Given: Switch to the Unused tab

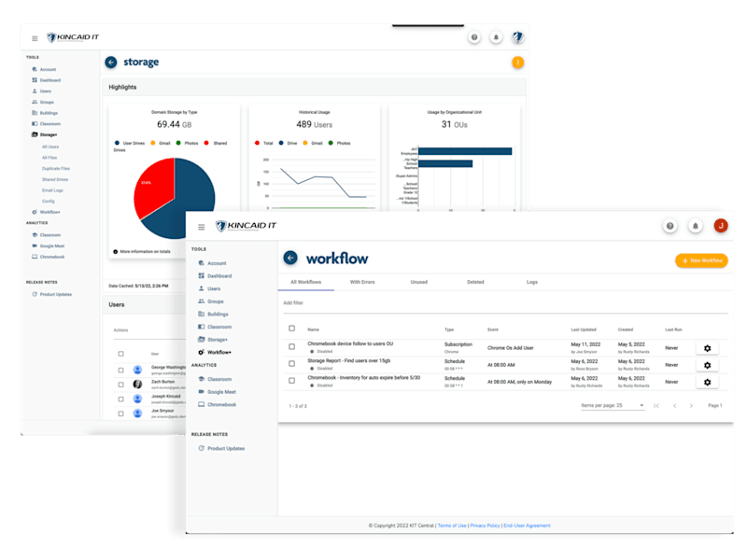Looking at the screenshot, I should [419, 282].
